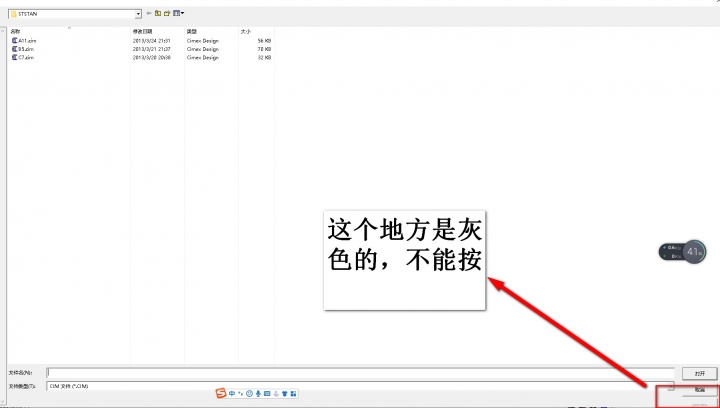Sort by file type column header
Viewport: 720px width, 408px height.
tap(192, 32)
